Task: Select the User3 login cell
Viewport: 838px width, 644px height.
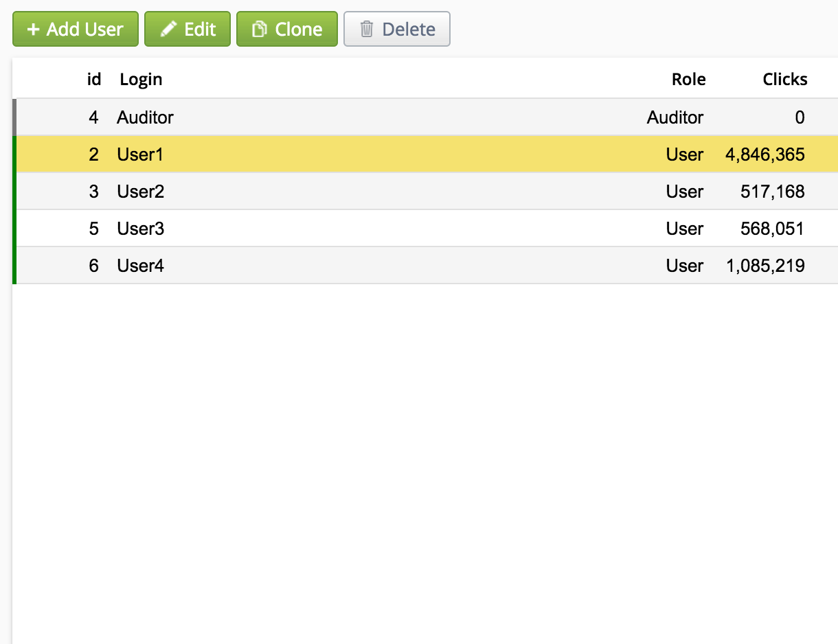Action: [x=140, y=229]
